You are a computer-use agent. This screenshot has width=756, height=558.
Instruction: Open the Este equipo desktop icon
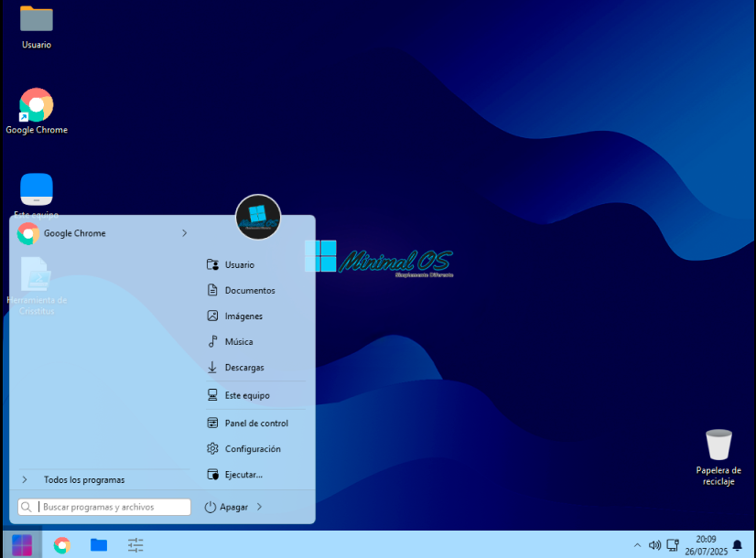(37, 196)
